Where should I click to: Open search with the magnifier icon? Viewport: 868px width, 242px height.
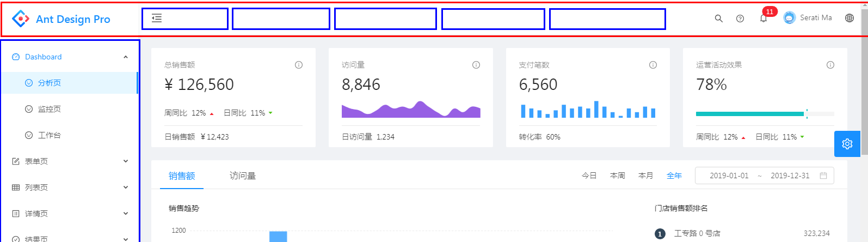(x=718, y=18)
